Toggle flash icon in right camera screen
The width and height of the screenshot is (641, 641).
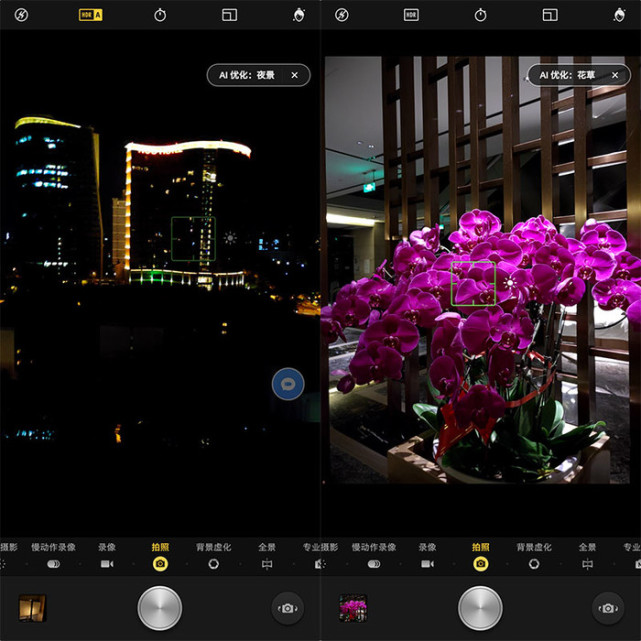(342, 16)
